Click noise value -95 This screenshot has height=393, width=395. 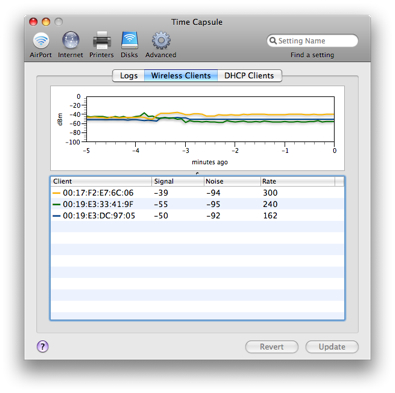(213, 204)
